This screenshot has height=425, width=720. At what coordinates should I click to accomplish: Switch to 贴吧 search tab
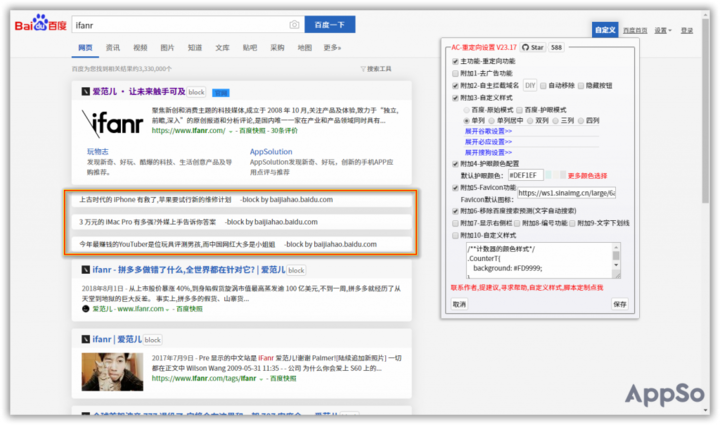(x=250, y=48)
